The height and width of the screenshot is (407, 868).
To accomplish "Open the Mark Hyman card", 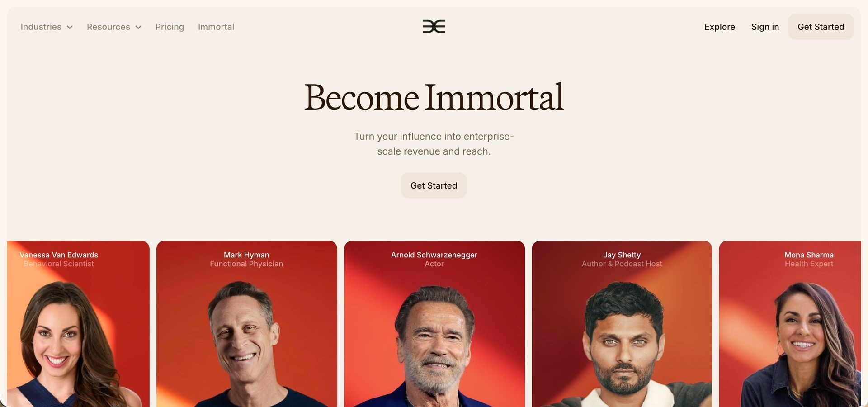I will pyautogui.click(x=246, y=324).
